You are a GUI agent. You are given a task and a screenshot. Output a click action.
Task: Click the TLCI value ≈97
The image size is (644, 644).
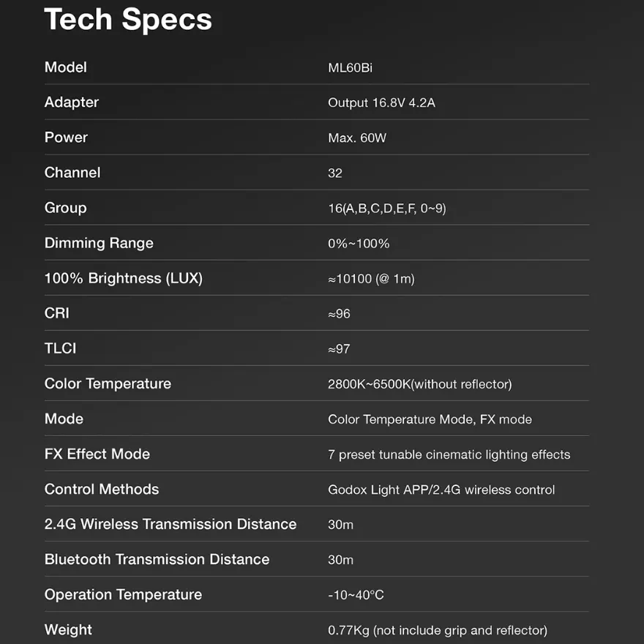click(x=339, y=349)
